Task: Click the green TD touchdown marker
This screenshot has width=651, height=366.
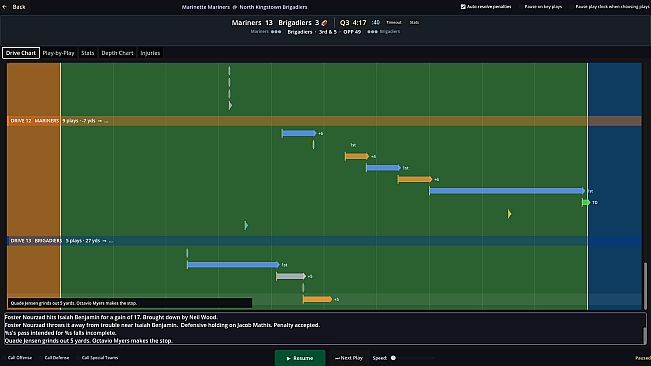Action: click(x=586, y=202)
